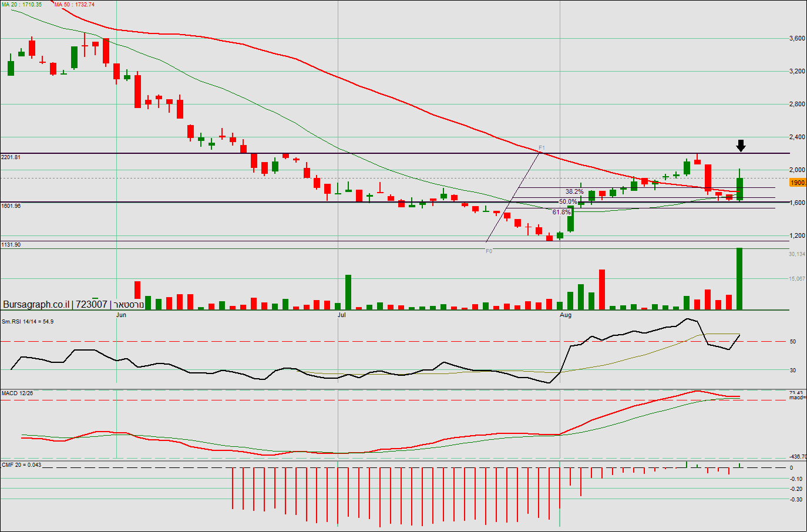807x532 pixels.
Task: Select the F0 Fibonacci anchor label
Action: [x=489, y=251]
